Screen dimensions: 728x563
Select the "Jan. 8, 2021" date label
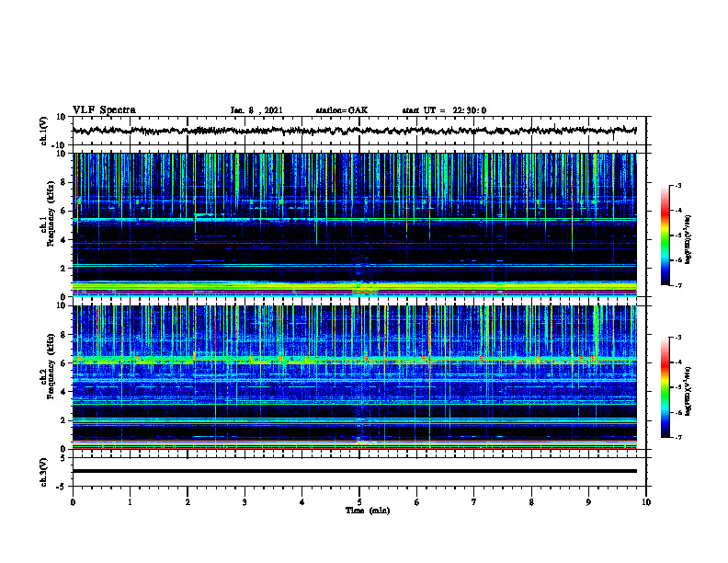[x=256, y=110]
